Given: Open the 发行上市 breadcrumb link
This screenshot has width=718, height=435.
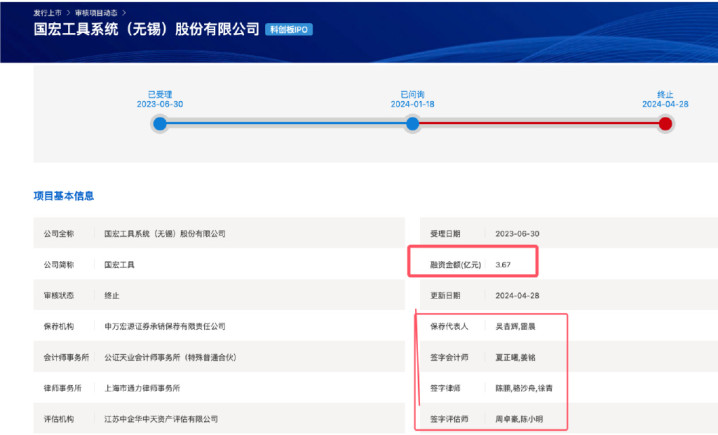Looking at the screenshot, I should [x=47, y=13].
